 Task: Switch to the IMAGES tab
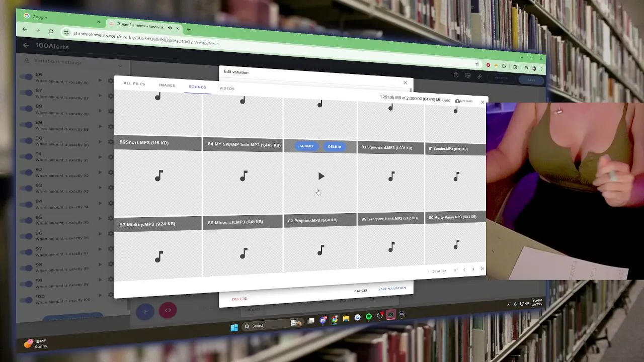pyautogui.click(x=167, y=85)
